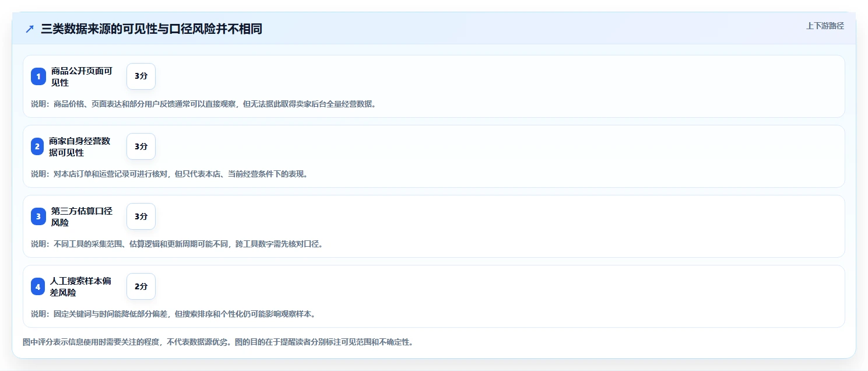Viewport: 868px width, 371px height.
Task: Click the footnote starting 图中评分表示信息使用时
Action: pyautogui.click(x=219, y=342)
